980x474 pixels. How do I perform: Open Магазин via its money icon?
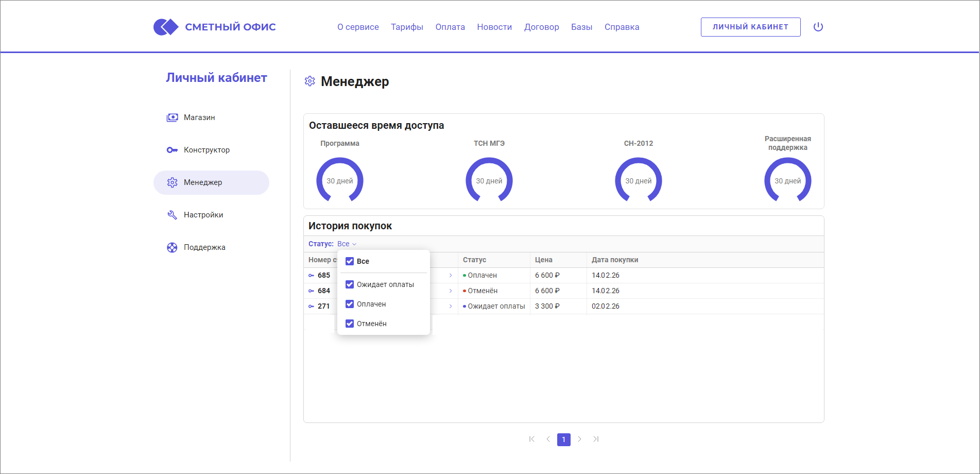click(172, 117)
